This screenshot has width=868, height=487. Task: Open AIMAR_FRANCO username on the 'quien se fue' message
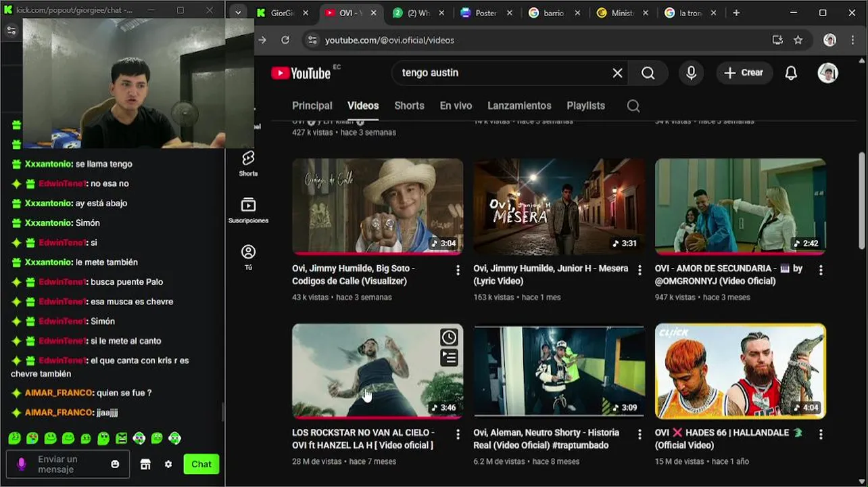pyautogui.click(x=58, y=393)
